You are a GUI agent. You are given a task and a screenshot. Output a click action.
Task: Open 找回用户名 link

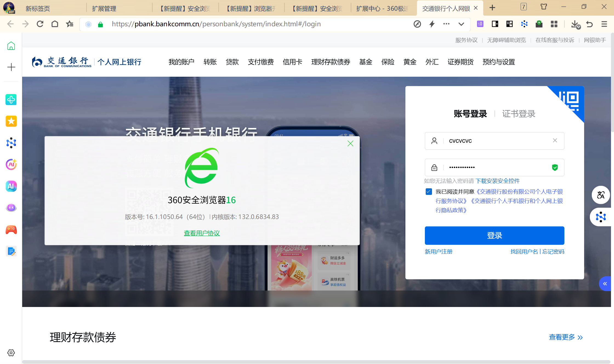(524, 252)
